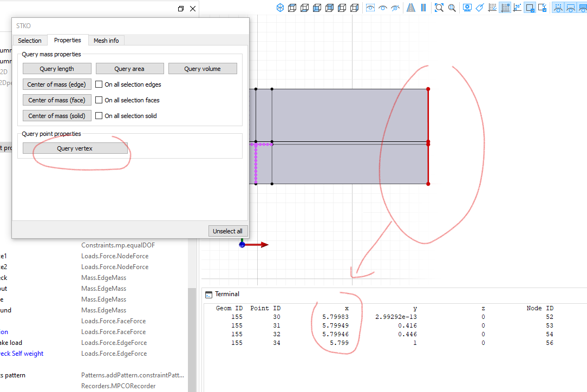Click the Query vertex button

[x=75, y=148]
